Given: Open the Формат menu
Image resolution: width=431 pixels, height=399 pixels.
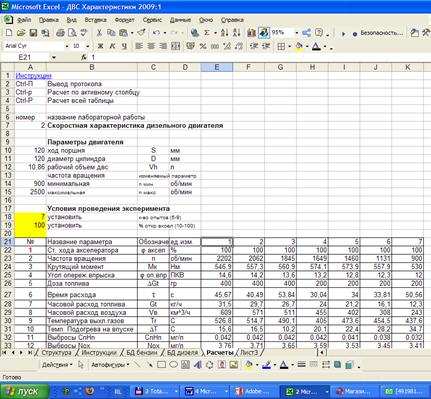Looking at the screenshot, I should [x=124, y=20].
